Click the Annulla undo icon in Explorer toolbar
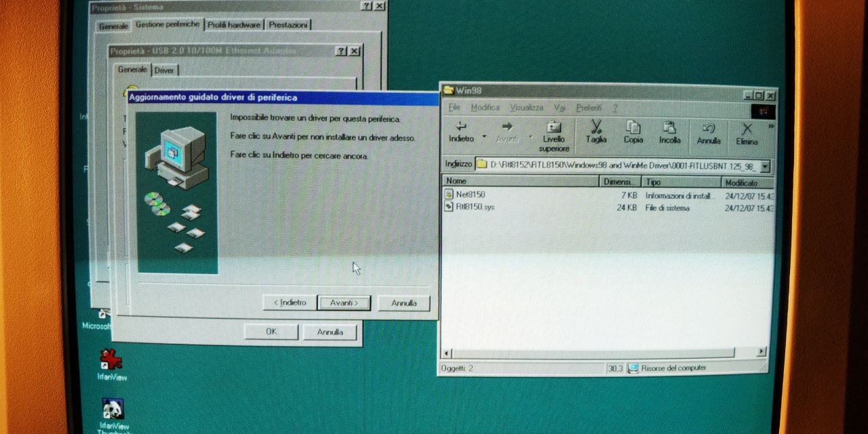This screenshot has height=434, width=868. tap(709, 134)
